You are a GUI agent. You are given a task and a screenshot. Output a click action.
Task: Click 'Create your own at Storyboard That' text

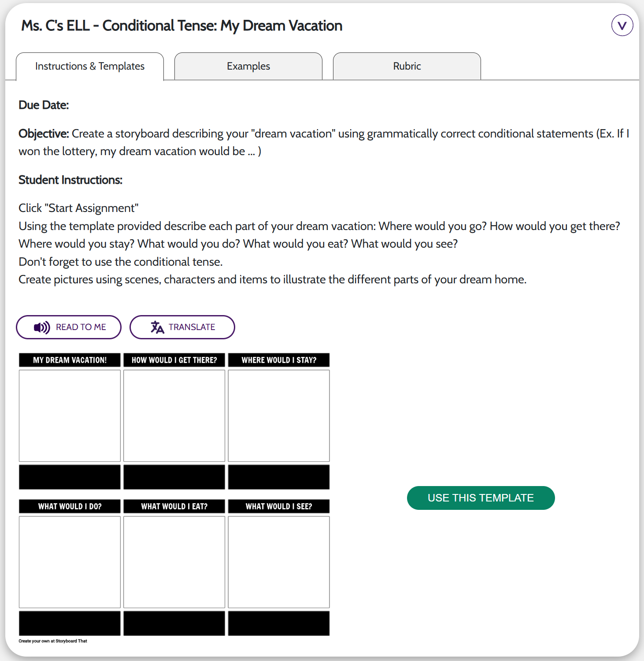point(53,641)
